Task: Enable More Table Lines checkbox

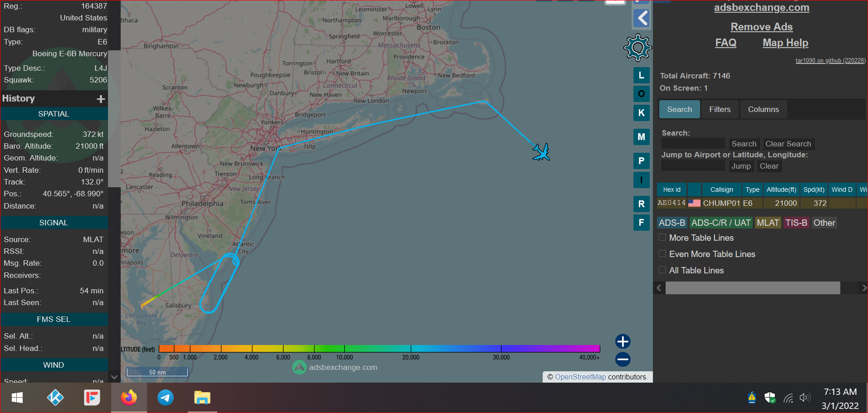Action: (662, 237)
